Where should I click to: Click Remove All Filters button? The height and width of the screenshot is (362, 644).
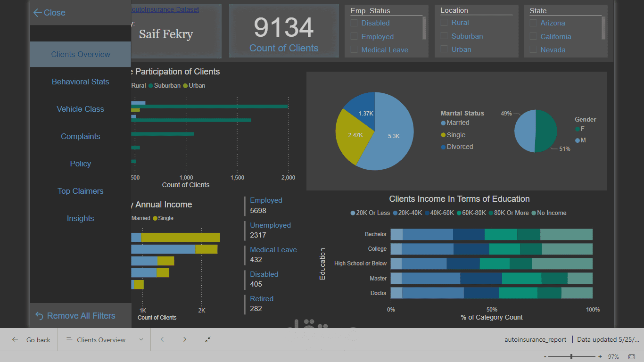pos(75,316)
